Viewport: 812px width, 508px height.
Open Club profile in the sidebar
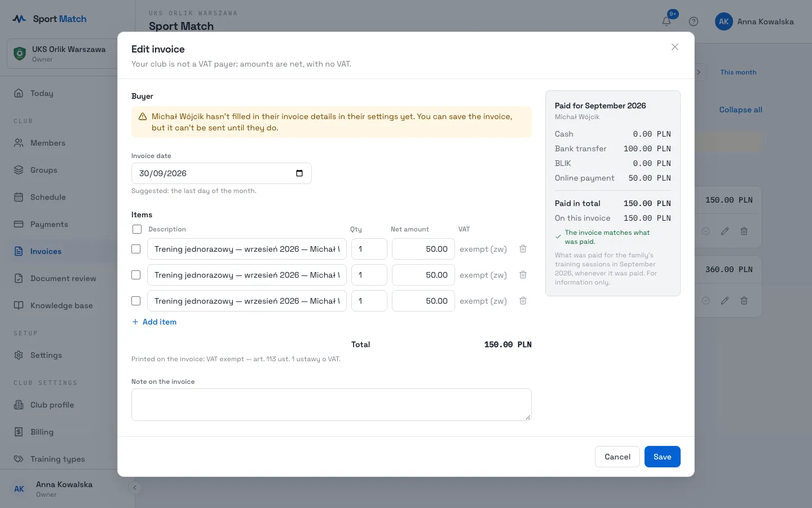(68, 405)
